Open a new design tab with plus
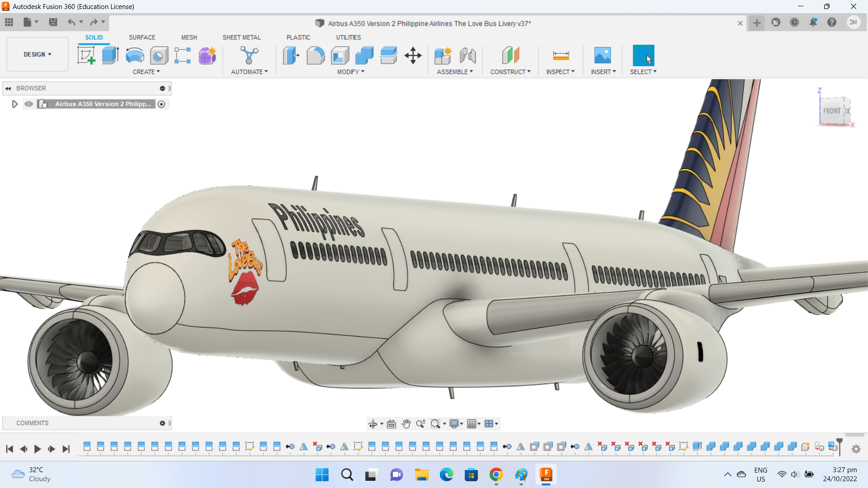Screen dimensions: 868x488 pyautogui.click(x=757, y=23)
